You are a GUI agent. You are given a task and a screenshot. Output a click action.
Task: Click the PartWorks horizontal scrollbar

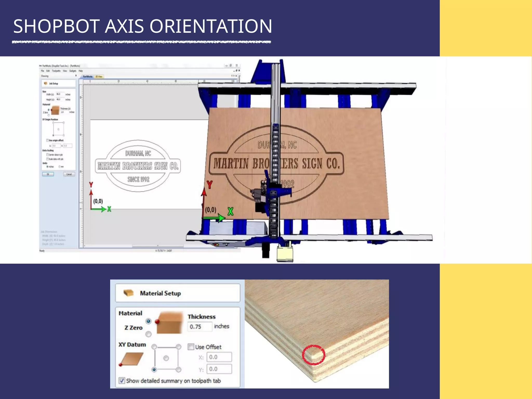click(158, 246)
